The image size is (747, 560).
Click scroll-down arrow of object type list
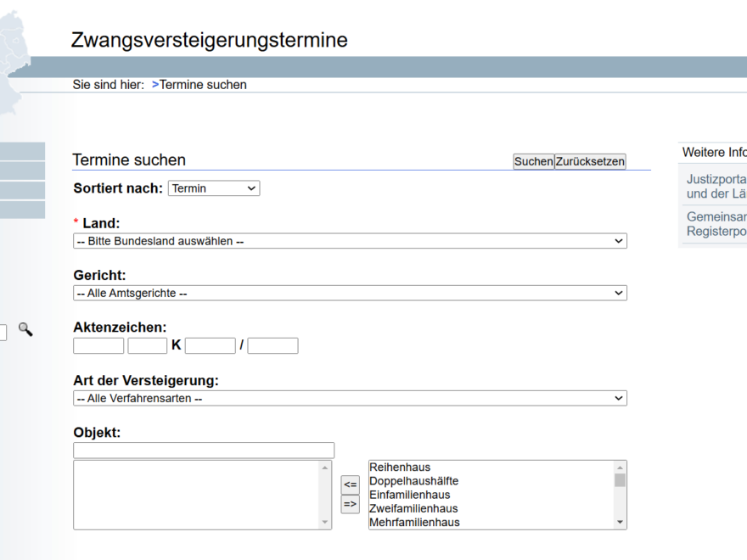coord(620,523)
